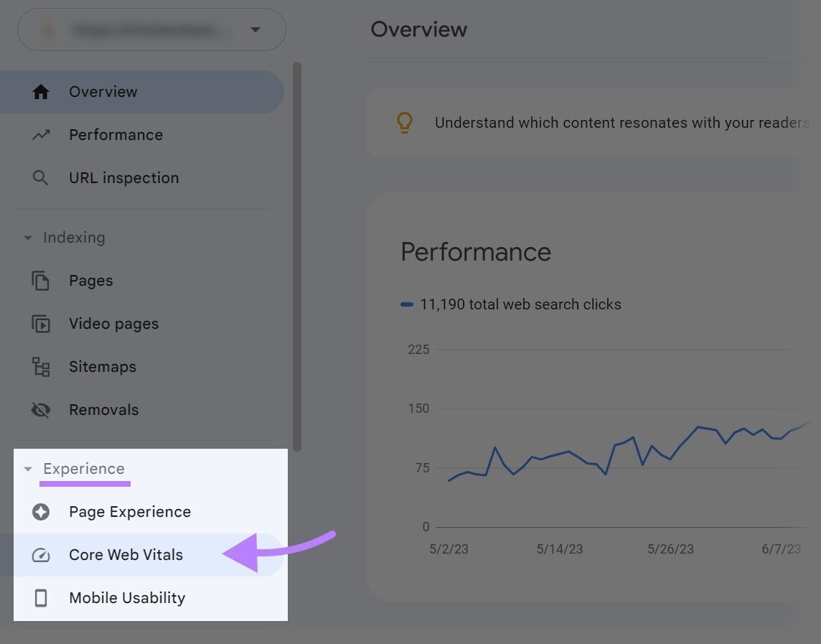Open the Core Web Vitals report
Viewport: 821px width, 644px height.
point(126,554)
